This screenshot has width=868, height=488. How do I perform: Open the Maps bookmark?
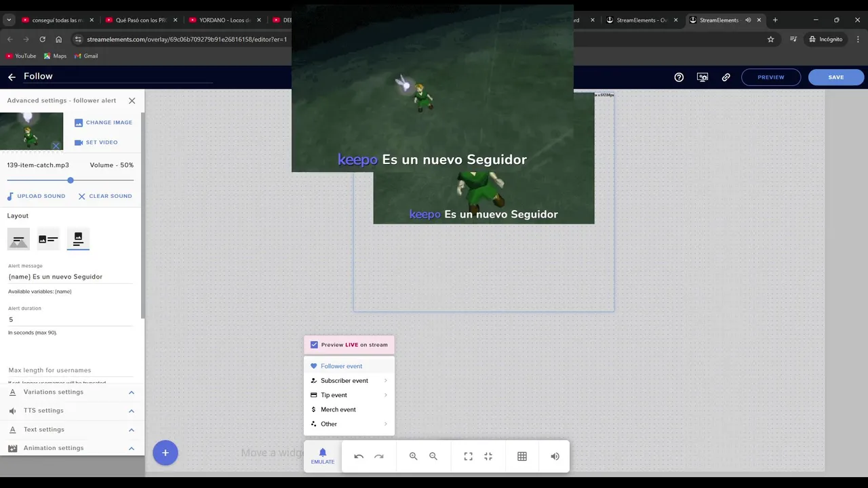click(56, 56)
